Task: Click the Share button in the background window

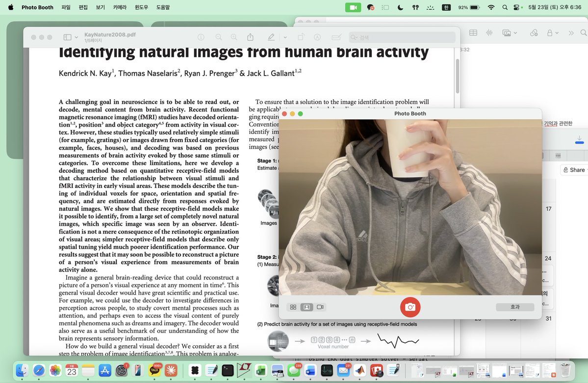Action: click(x=574, y=170)
